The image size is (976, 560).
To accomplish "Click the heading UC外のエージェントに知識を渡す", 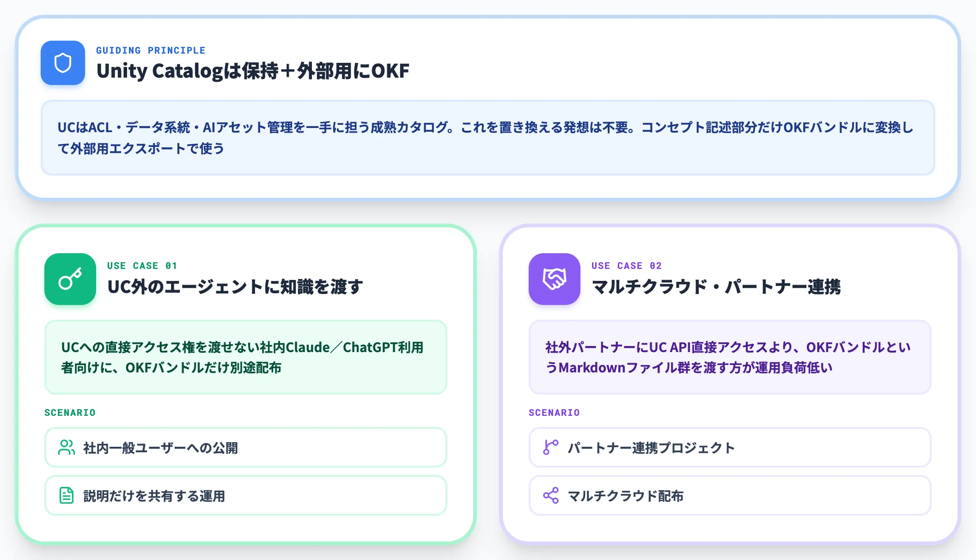I will (x=235, y=286).
